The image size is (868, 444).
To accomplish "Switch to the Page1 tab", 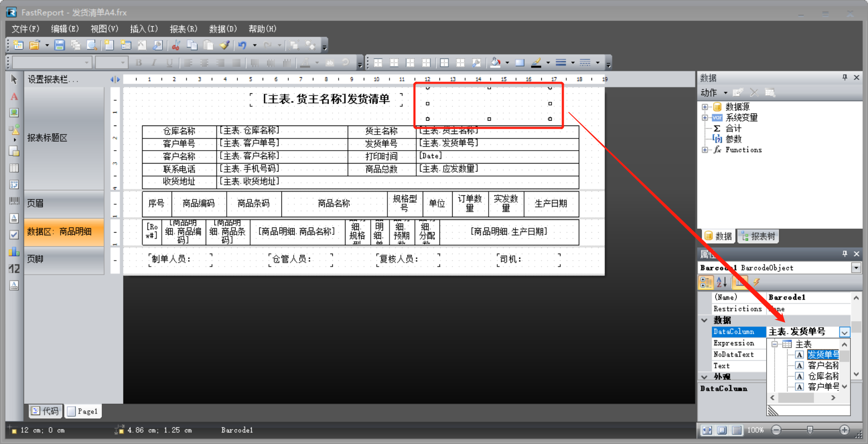I will (83, 411).
